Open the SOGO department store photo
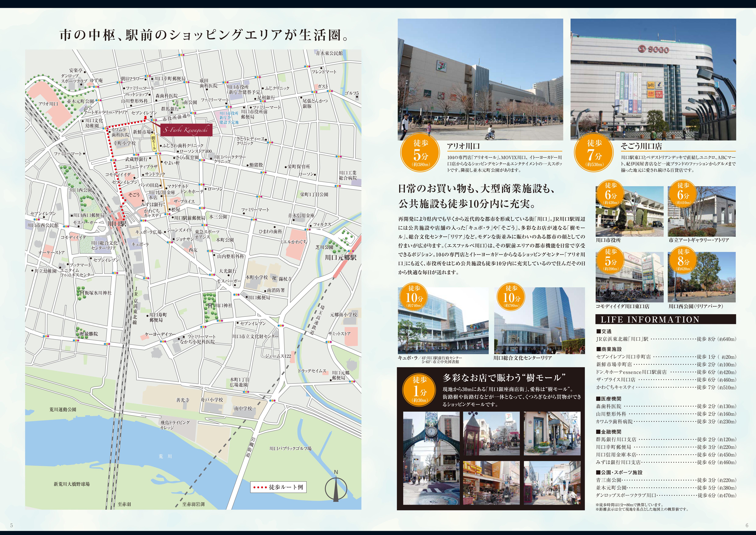 653,79
